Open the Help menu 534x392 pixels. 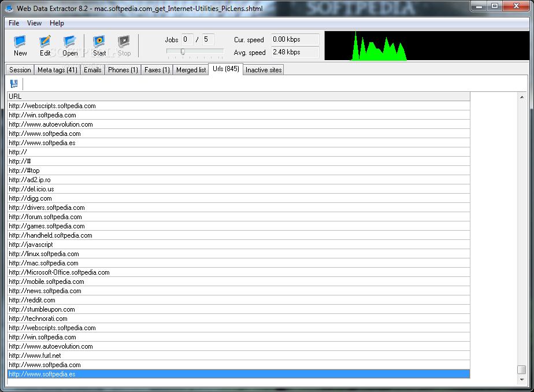click(57, 23)
